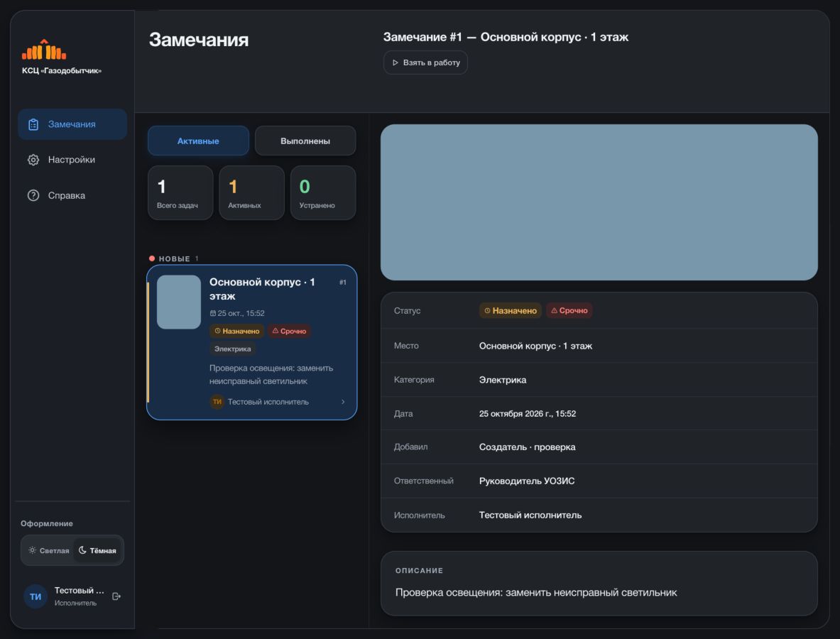The image size is (840, 639).
Task: Click the Настройки gear icon
Action: coord(33,160)
